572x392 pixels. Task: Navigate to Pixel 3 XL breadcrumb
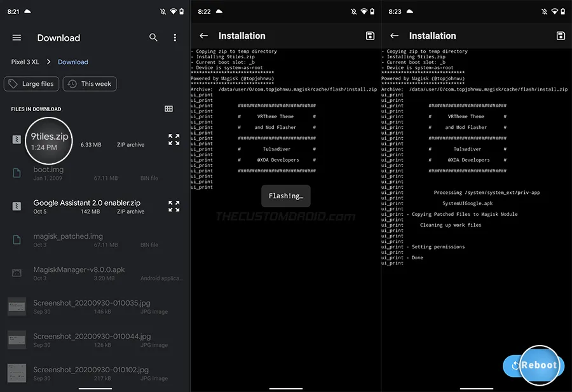(25, 62)
